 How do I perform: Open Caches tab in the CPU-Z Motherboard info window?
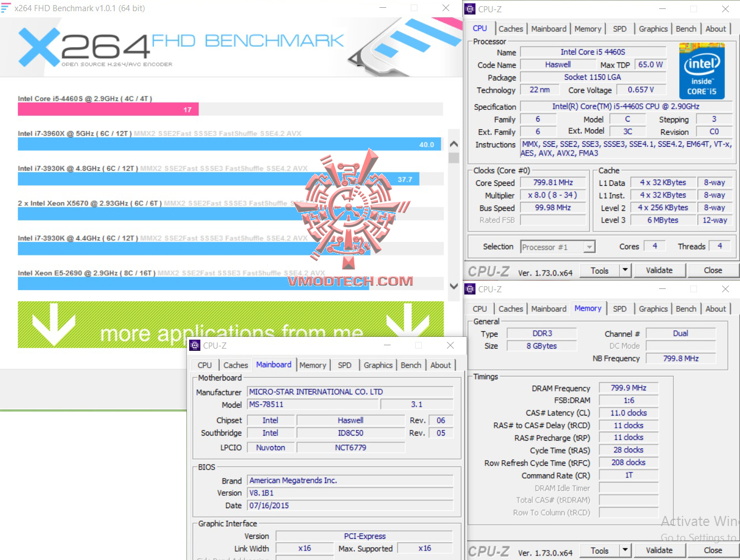pos(236,365)
